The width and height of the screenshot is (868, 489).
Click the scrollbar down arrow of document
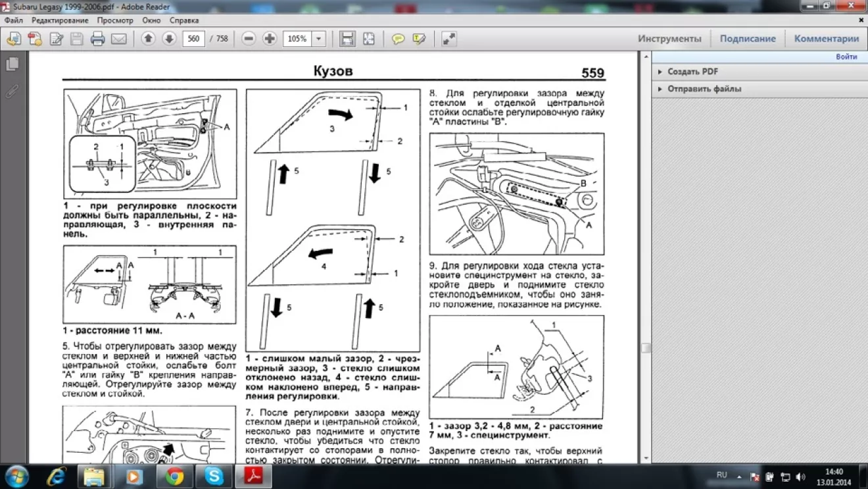pos(646,458)
